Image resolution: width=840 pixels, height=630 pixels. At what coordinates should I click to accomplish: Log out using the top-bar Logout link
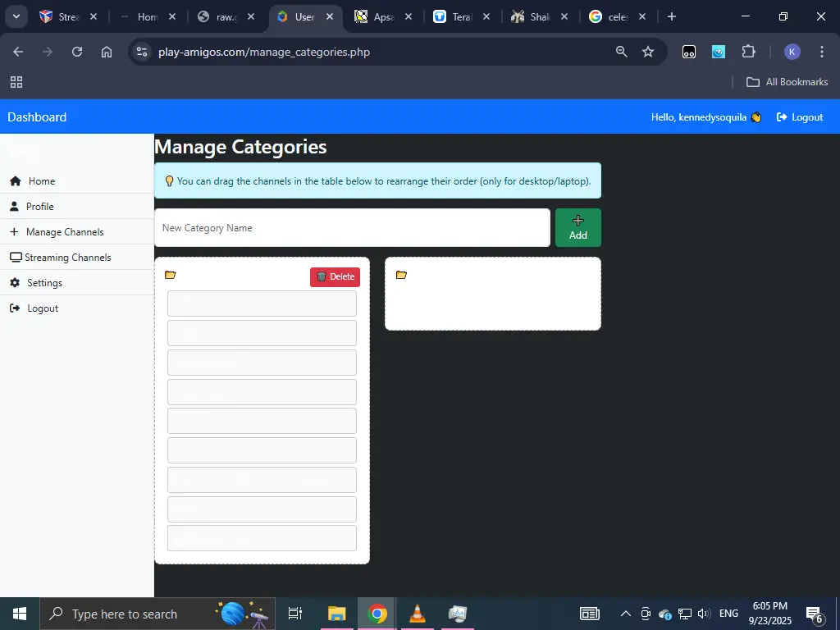tap(800, 116)
